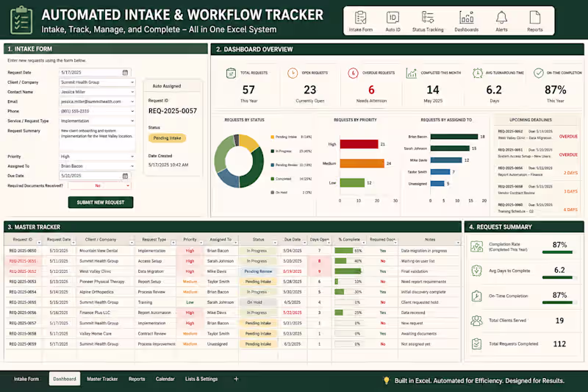Click the Phone number field
This screenshot has height=392, width=588.
point(97,111)
